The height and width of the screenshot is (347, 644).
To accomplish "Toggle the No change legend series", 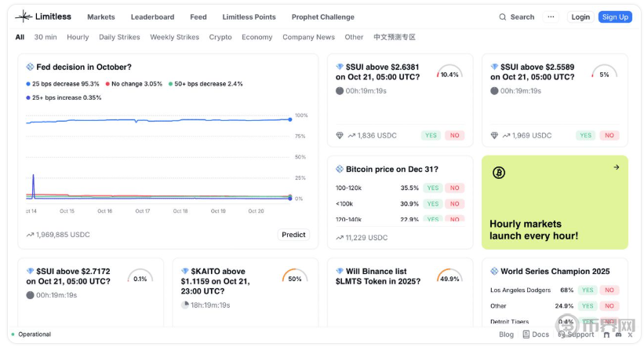I will (x=133, y=84).
